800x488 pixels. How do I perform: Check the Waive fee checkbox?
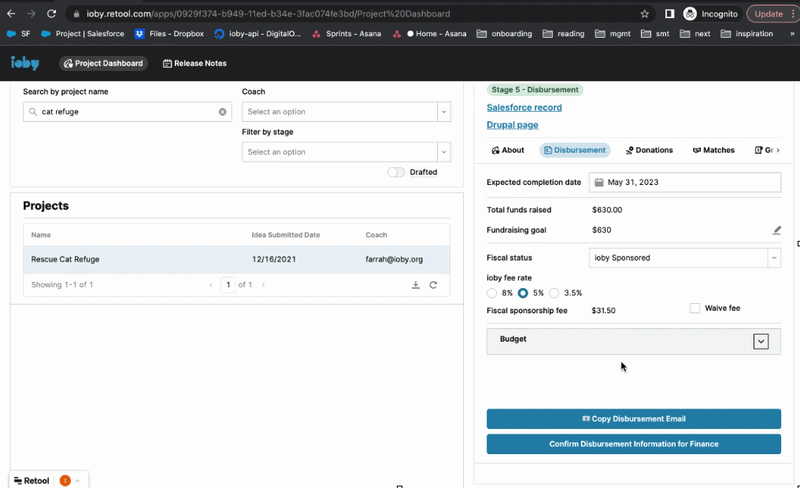point(694,308)
